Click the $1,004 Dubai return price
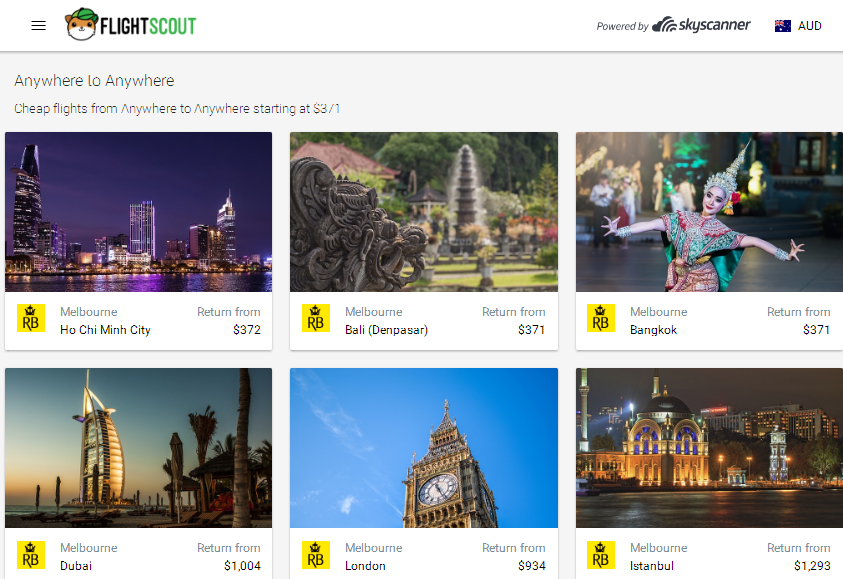 point(242,566)
